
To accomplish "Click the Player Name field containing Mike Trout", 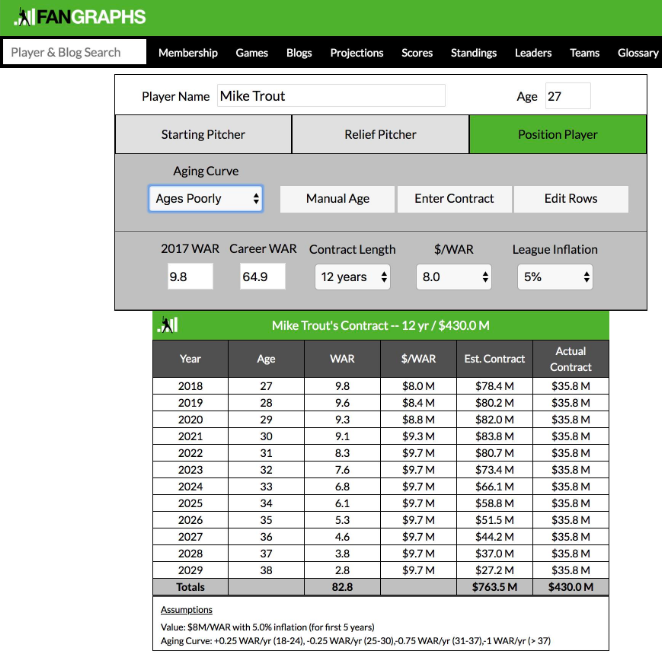I will 331,96.
